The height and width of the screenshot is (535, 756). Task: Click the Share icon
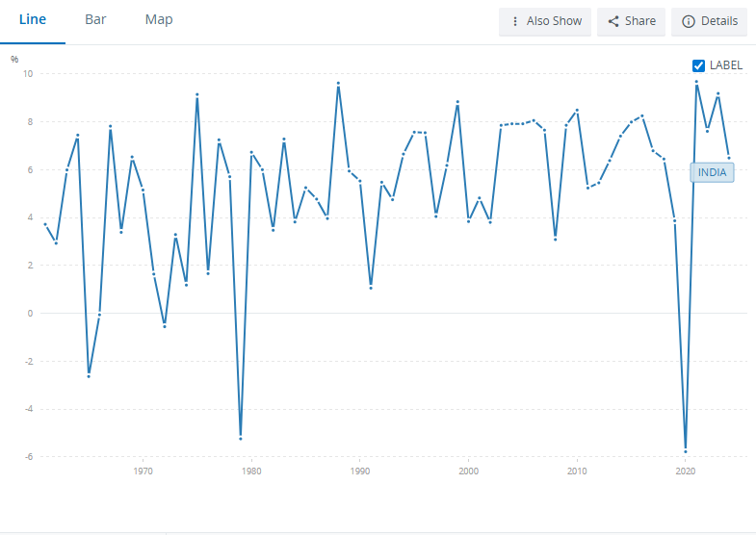[613, 21]
